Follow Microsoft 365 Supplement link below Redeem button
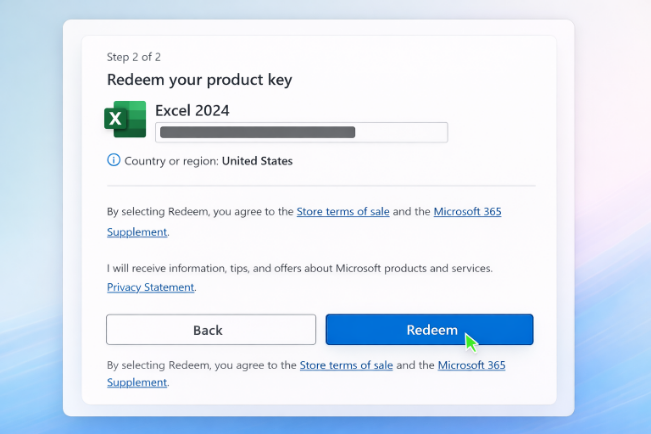The height and width of the screenshot is (434, 651). point(471,365)
